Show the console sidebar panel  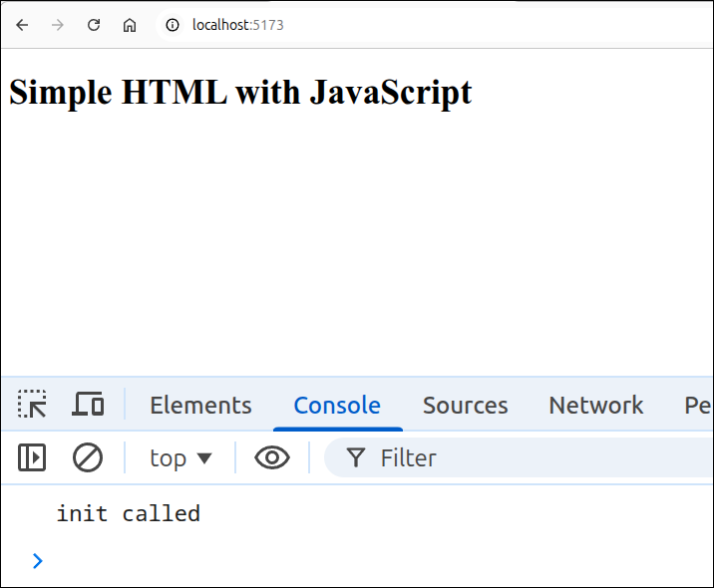pyautogui.click(x=33, y=457)
